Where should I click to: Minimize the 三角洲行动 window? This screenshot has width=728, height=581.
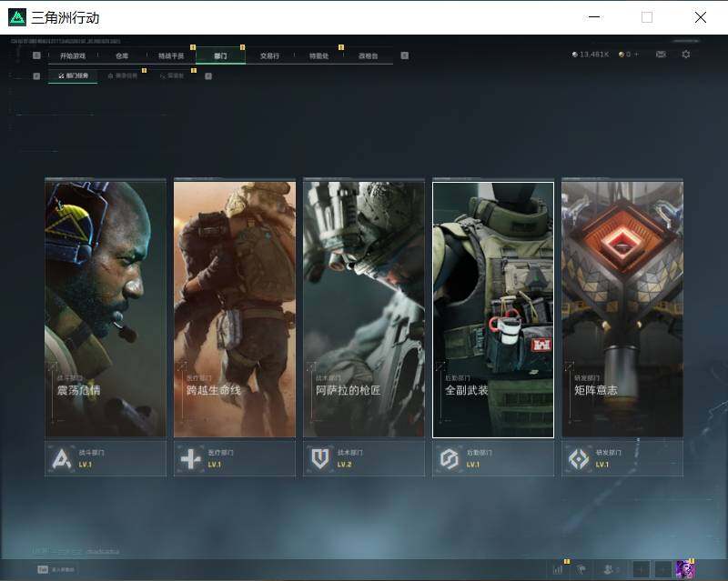point(594,17)
